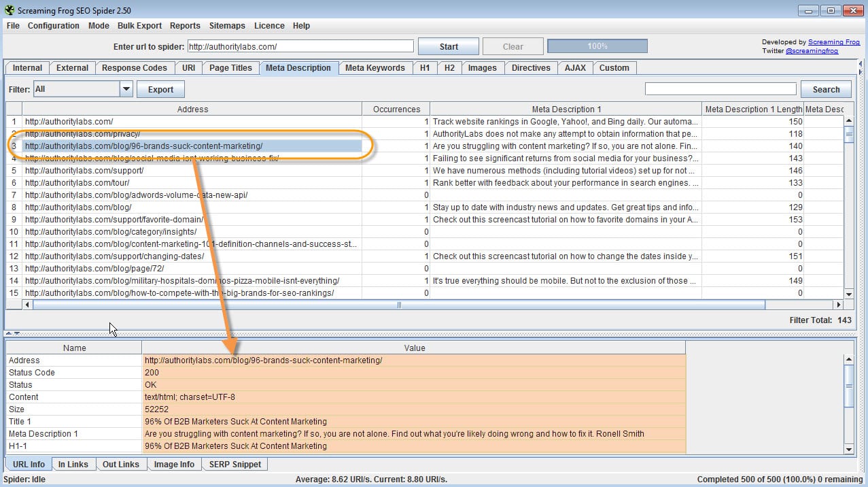The width and height of the screenshot is (868, 487).
Task: Select the AJAX tab
Action: click(x=575, y=68)
